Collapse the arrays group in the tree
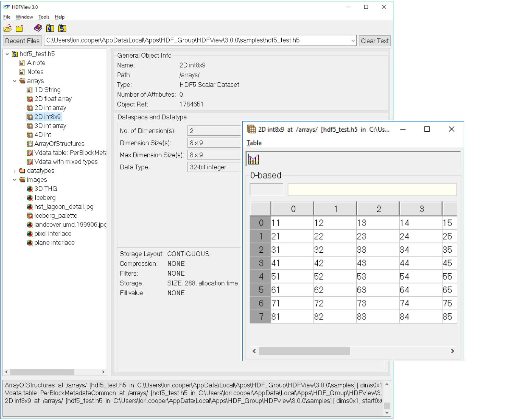 coord(14,81)
